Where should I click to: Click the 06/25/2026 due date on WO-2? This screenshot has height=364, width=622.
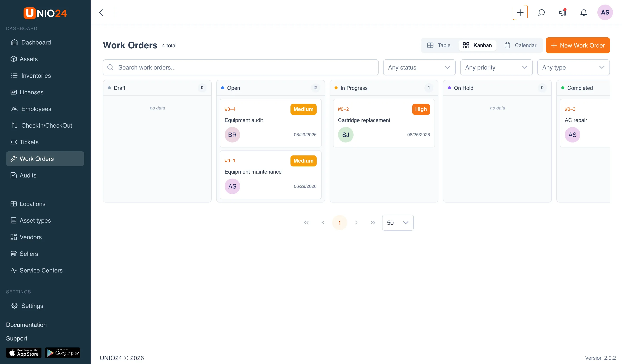[x=418, y=135]
